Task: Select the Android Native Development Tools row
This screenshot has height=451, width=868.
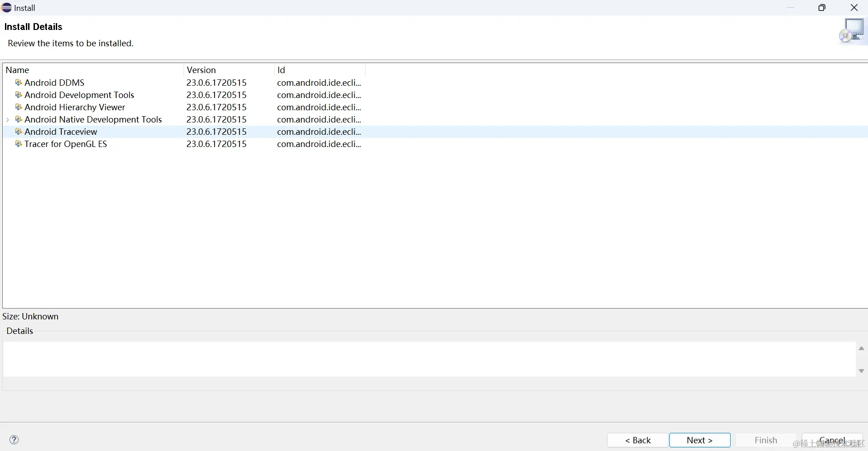Action: click(435, 119)
